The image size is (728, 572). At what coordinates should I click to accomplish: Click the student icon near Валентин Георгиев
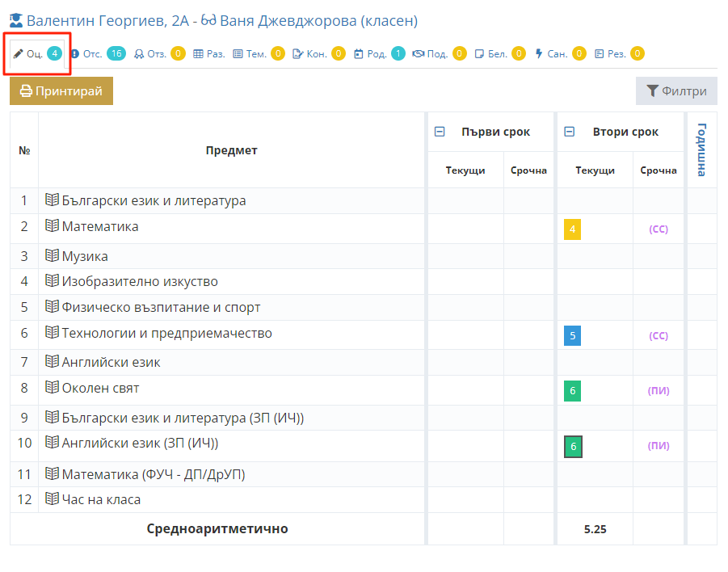pyautogui.click(x=16, y=20)
